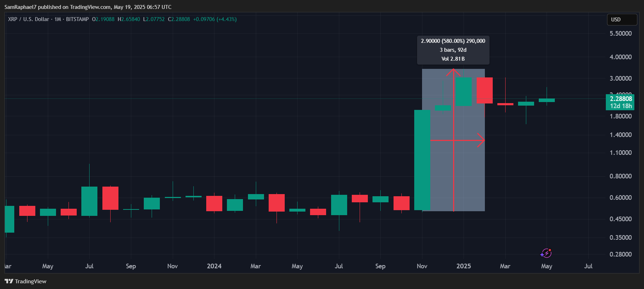This screenshot has width=644, height=289.
Task: Click the 2024 label on the time axis
Action: click(214, 266)
